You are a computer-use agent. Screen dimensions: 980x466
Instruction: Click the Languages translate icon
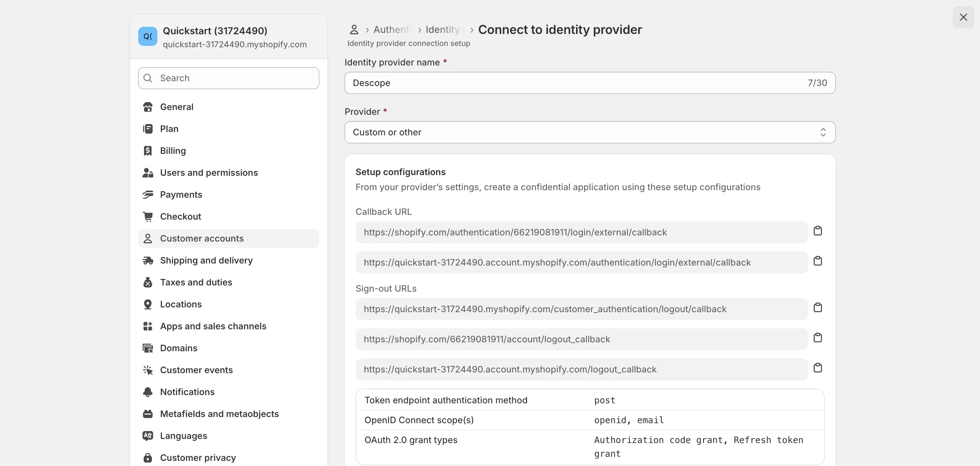coord(147,436)
